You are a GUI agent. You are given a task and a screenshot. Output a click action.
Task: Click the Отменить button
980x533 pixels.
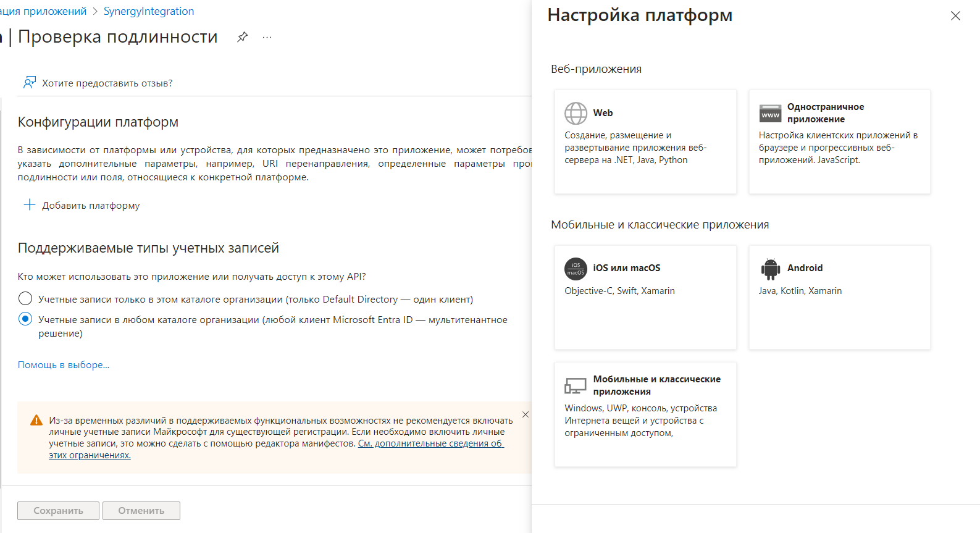tap(141, 511)
